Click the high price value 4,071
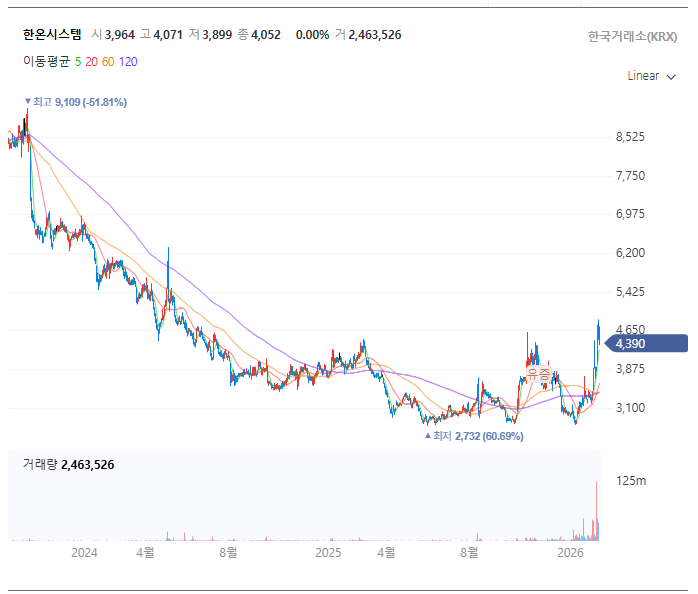This screenshot has width=698, height=594. (x=168, y=35)
